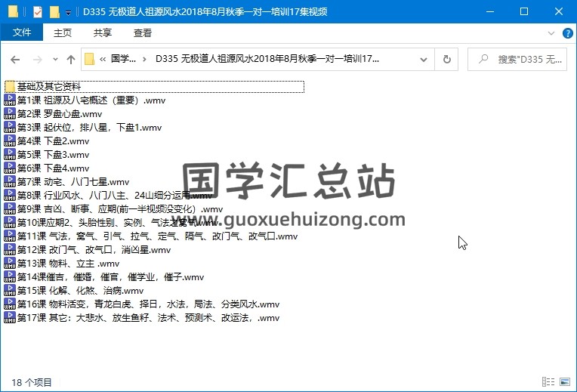Click the folder icon of 基础及其它资料

click(x=10, y=87)
